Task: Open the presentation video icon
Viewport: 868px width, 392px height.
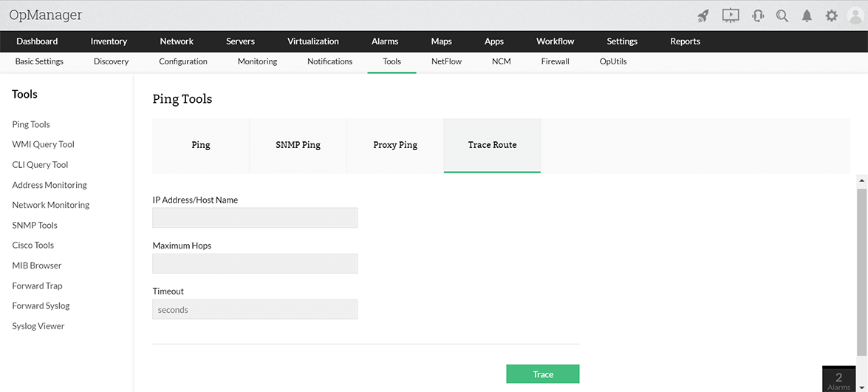Action: (730, 16)
